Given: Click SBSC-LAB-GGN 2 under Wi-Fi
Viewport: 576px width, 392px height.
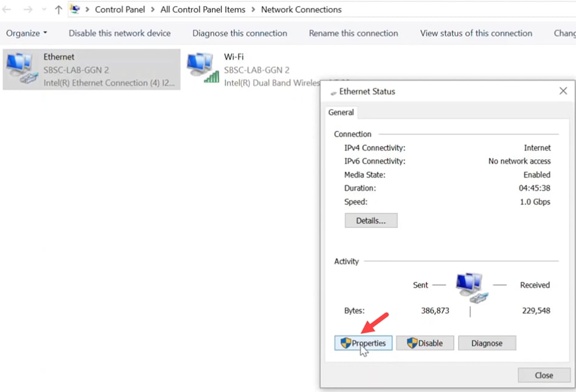Looking at the screenshot, I should (x=257, y=70).
